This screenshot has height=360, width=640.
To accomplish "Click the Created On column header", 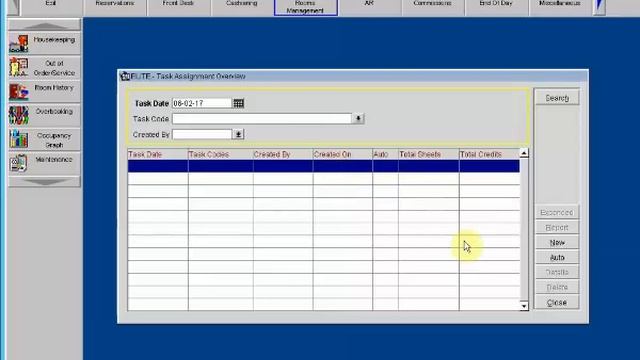I will point(343,154).
